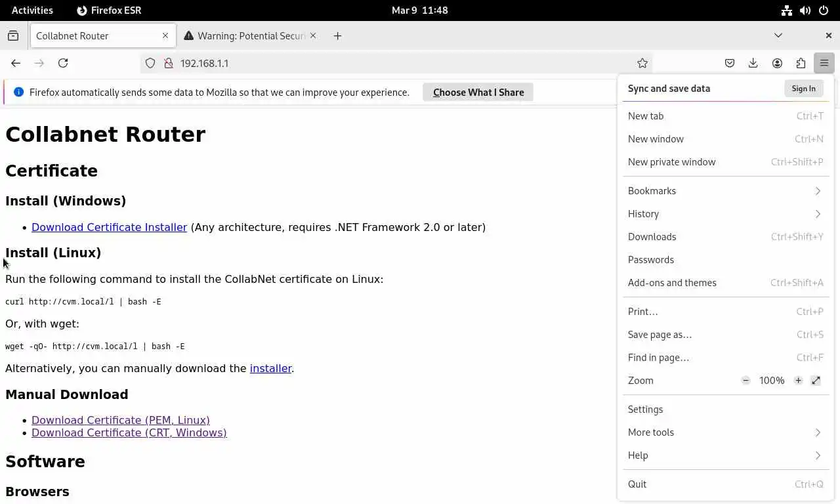Choose Print… from the menu
The width and height of the screenshot is (840, 504).
(726, 312)
